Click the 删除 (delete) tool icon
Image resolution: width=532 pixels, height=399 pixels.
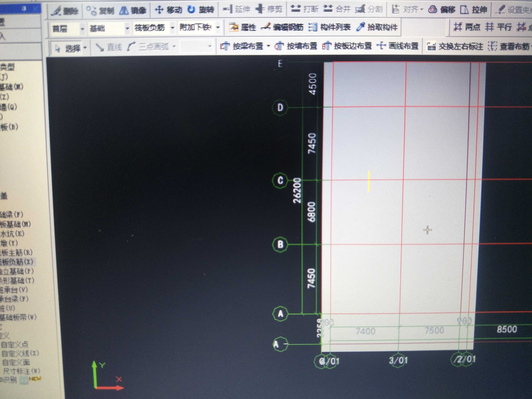[65, 11]
